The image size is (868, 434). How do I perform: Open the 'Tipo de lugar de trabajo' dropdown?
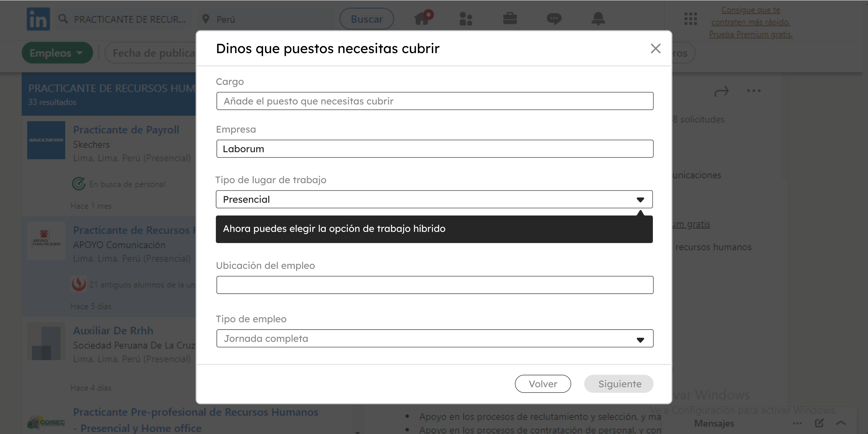pos(434,199)
